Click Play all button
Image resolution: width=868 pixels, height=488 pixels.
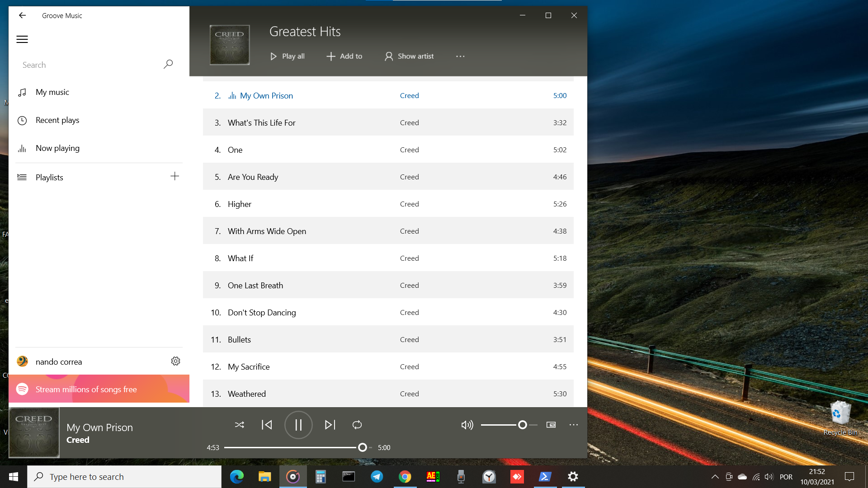[287, 56]
